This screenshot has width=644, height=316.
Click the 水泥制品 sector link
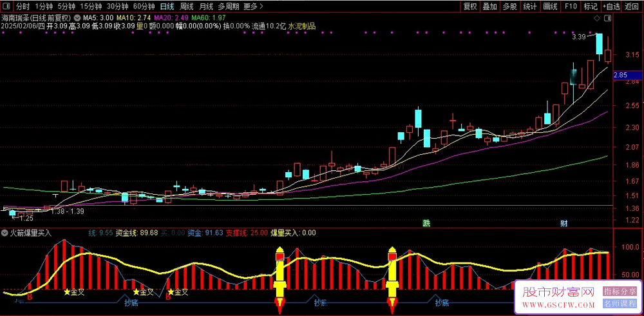point(301,26)
